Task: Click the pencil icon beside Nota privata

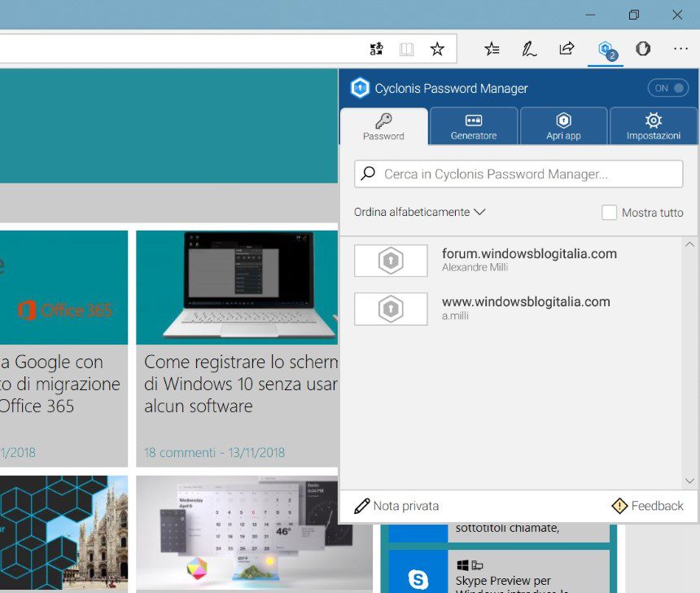Action: [361, 506]
